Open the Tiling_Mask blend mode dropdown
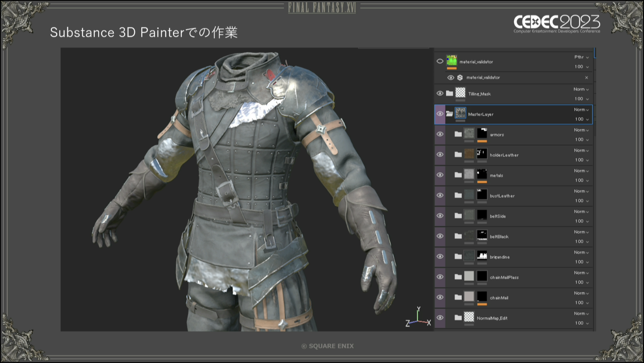The height and width of the screenshot is (363, 644). (x=581, y=89)
